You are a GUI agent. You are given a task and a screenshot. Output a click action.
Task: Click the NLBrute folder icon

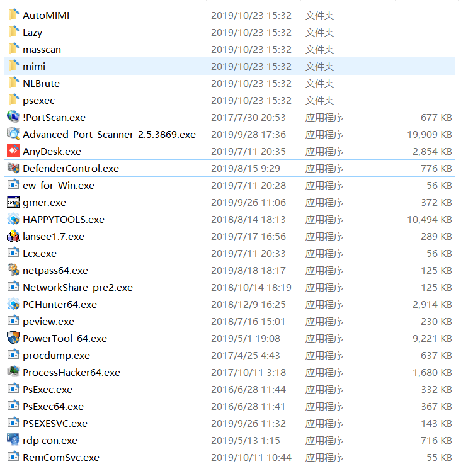(x=13, y=83)
